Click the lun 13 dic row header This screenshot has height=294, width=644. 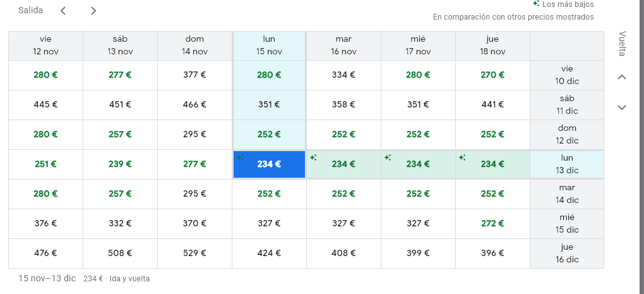click(x=567, y=164)
